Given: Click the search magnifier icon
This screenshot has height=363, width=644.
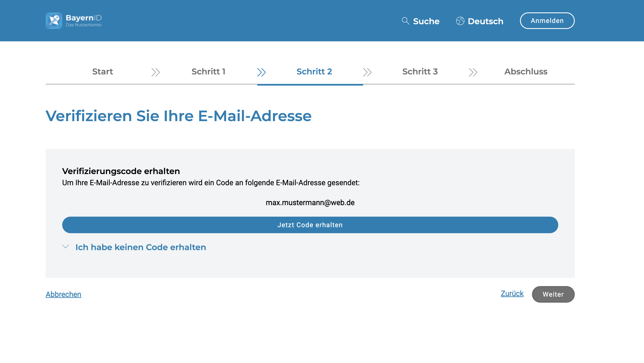Looking at the screenshot, I should pos(405,21).
